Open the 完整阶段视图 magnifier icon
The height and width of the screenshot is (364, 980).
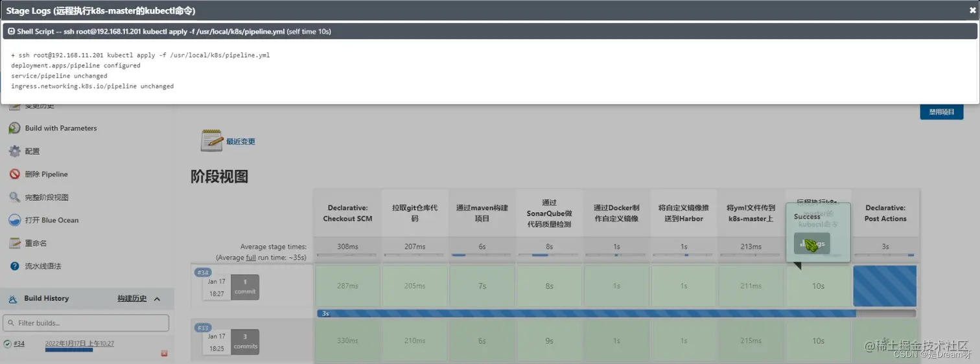[x=14, y=198]
